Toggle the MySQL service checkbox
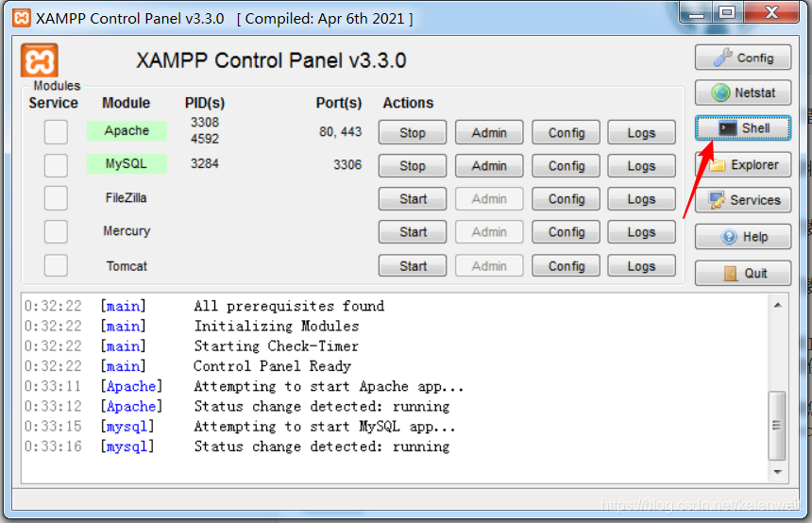812x523 pixels. pos(56,165)
